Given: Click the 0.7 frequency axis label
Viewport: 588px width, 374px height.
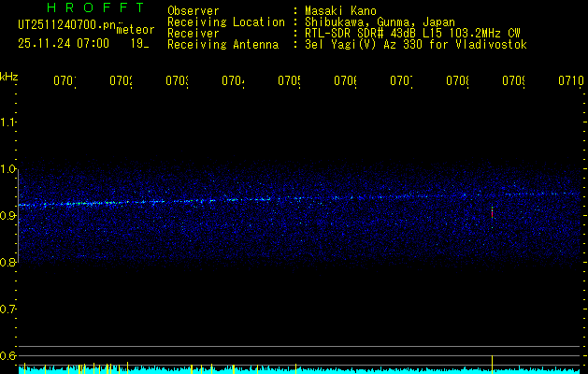Looking at the screenshot, I should (x=8, y=309).
